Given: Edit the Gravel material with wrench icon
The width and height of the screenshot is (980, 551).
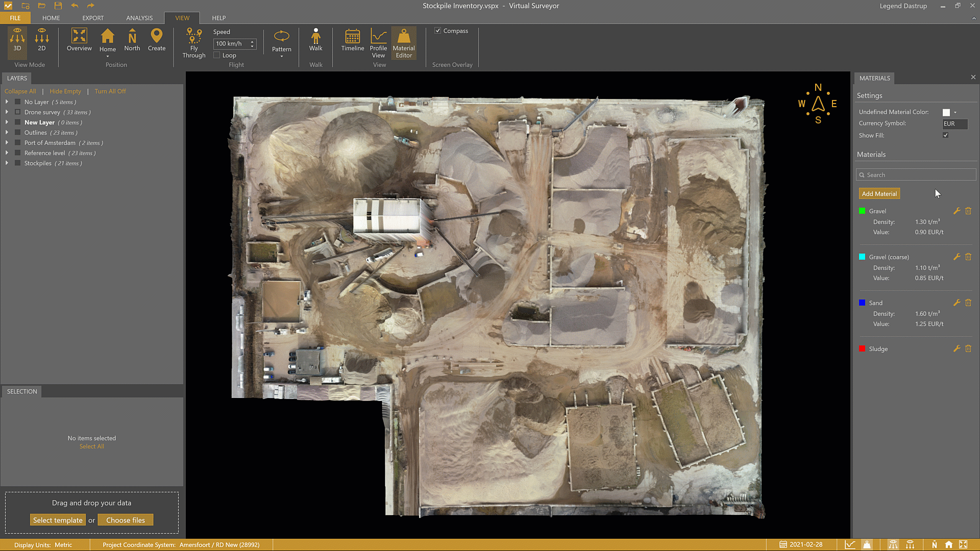Looking at the screenshot, I should tap(957, 211).
